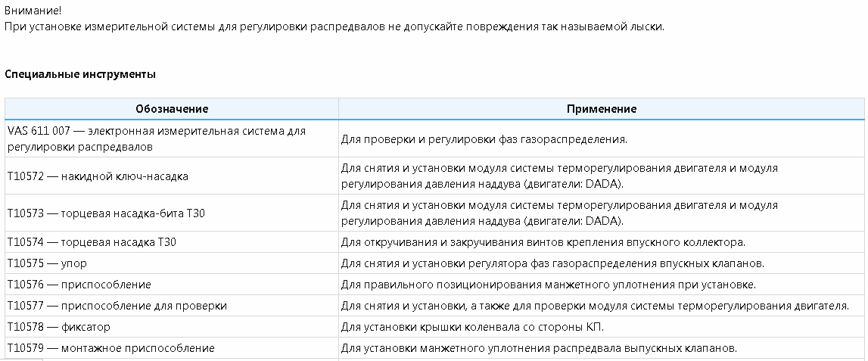Click the timing check and adjustment description
868x361 pixels.
click(484, 139)
